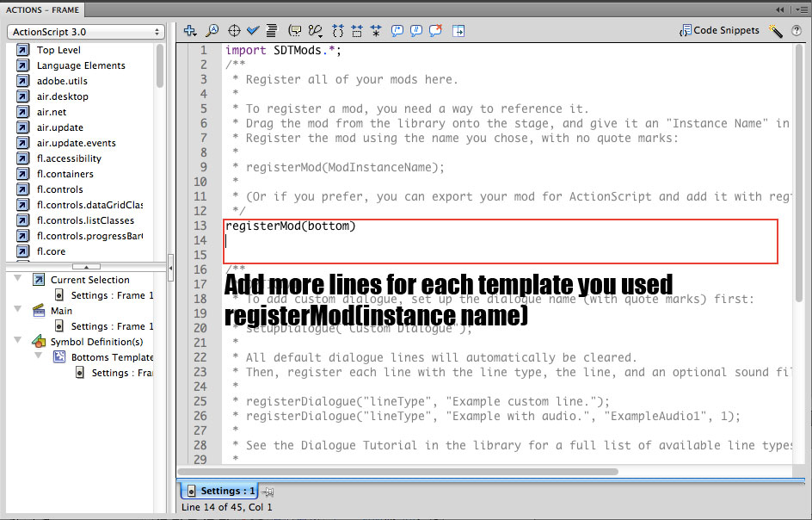The height and width of the screenshot is (520, 812).
Task: Toggle the pin script icon beside Settings tab
Action: pos(268,492)
